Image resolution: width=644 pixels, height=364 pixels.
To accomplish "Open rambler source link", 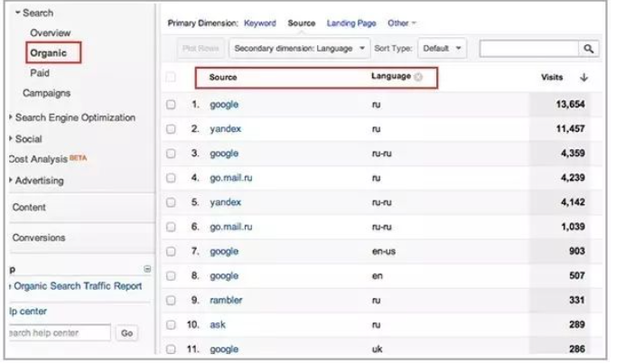I will [x=226, y=300].
